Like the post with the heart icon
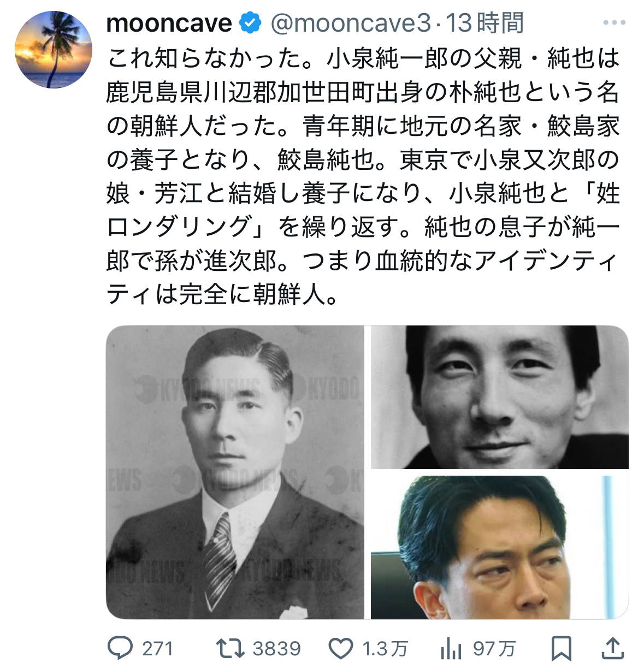 click(x=341, y=649)
